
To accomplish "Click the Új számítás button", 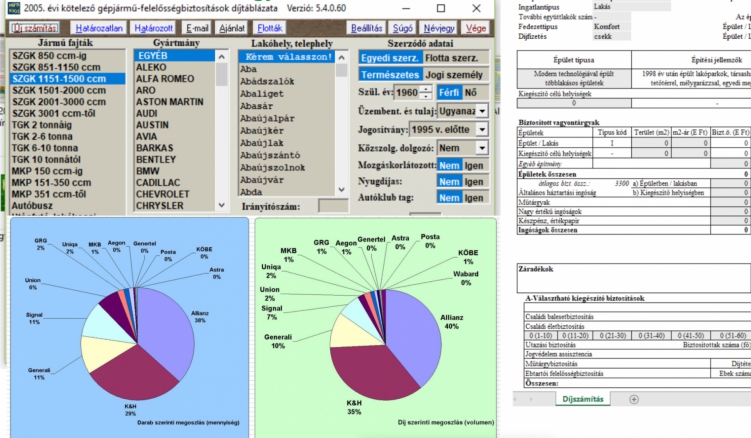I will point(35,28).
